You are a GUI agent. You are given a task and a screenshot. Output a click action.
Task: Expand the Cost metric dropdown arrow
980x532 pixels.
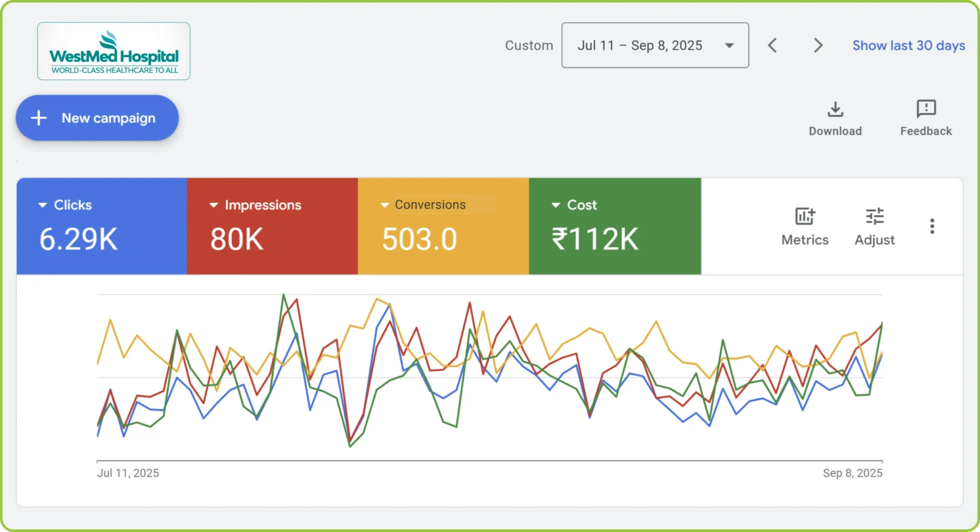556,205
